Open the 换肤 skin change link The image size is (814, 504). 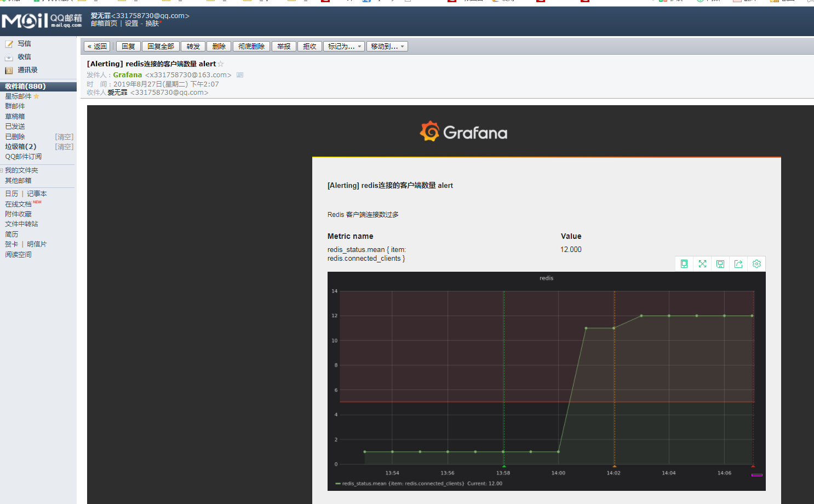(x=152, y=24)
